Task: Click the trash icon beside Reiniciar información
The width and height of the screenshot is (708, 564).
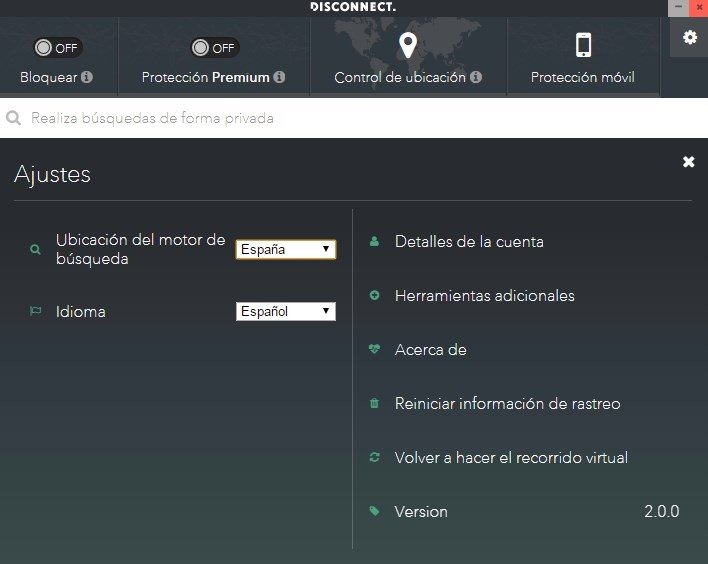Action: coord(374,403)
